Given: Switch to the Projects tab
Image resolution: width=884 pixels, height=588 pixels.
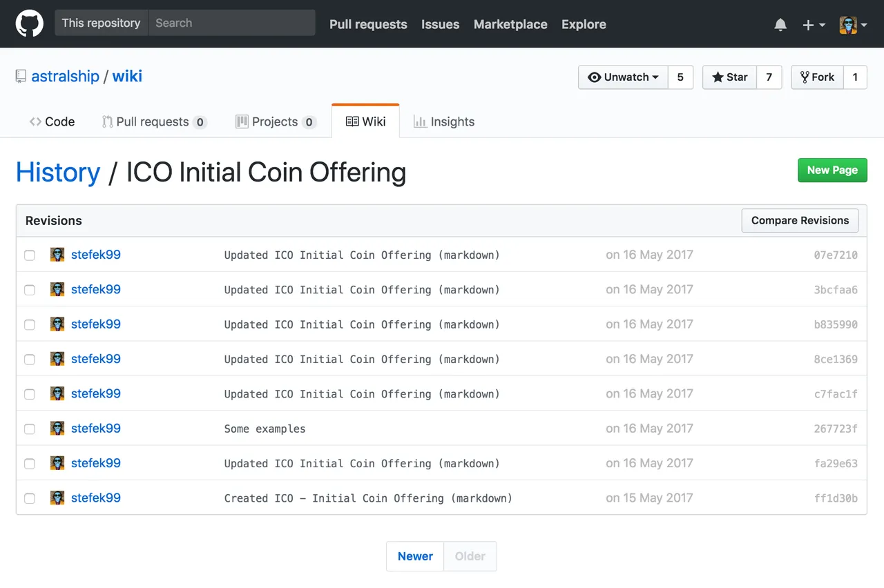Looking at the screenshot, I should [x=276, y=121].
